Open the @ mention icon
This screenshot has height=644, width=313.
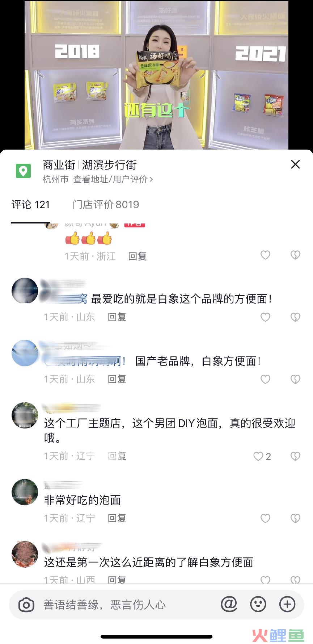229,604
